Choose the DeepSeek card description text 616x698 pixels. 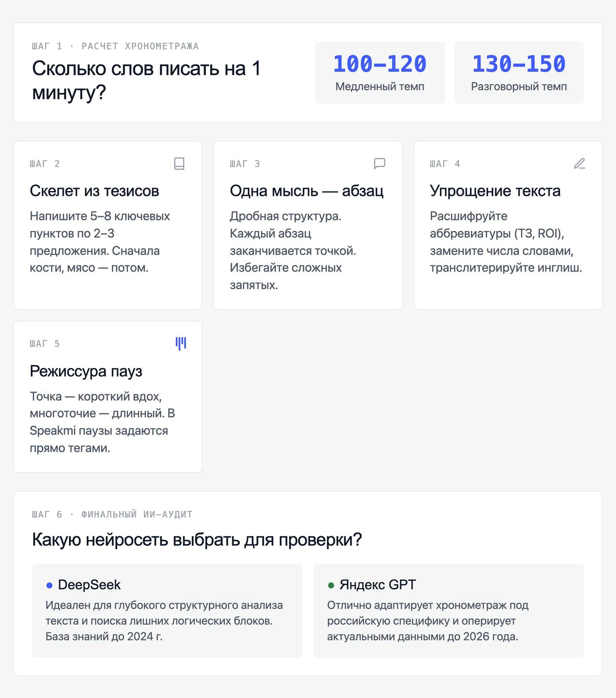click(x=164, y=621)
